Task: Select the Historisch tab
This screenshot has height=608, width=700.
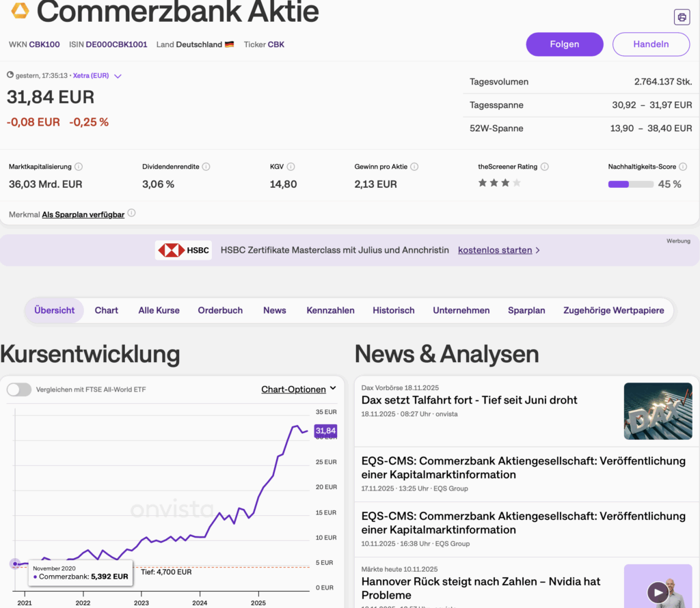Action: coord(393,310)
